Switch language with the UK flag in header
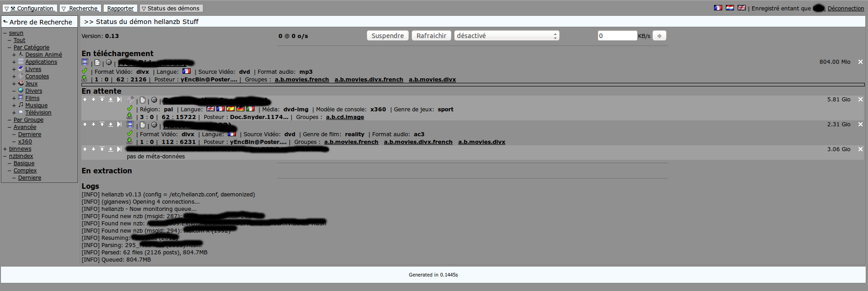Viewport: 868px width, 291px height. (742, 8)
